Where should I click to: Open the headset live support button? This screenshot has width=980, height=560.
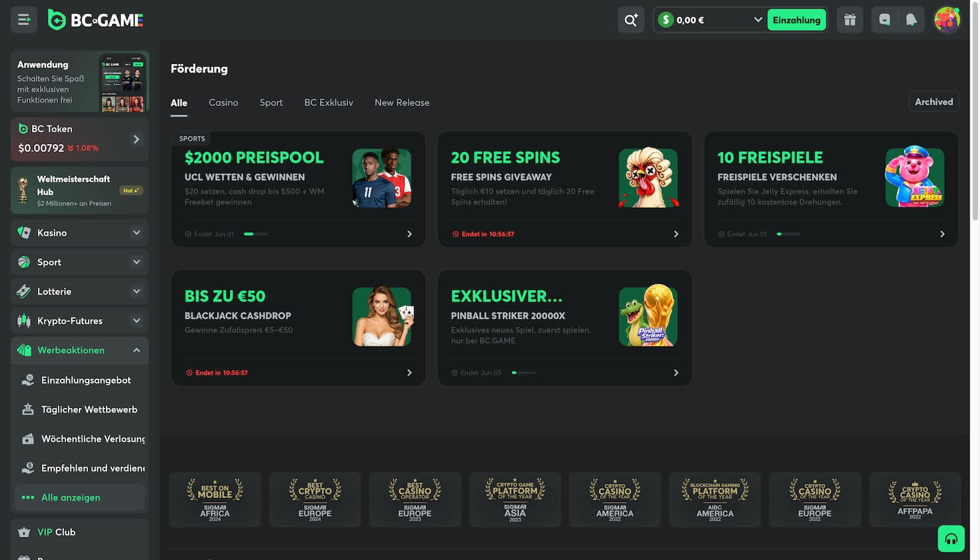click(x=951, y=539)
